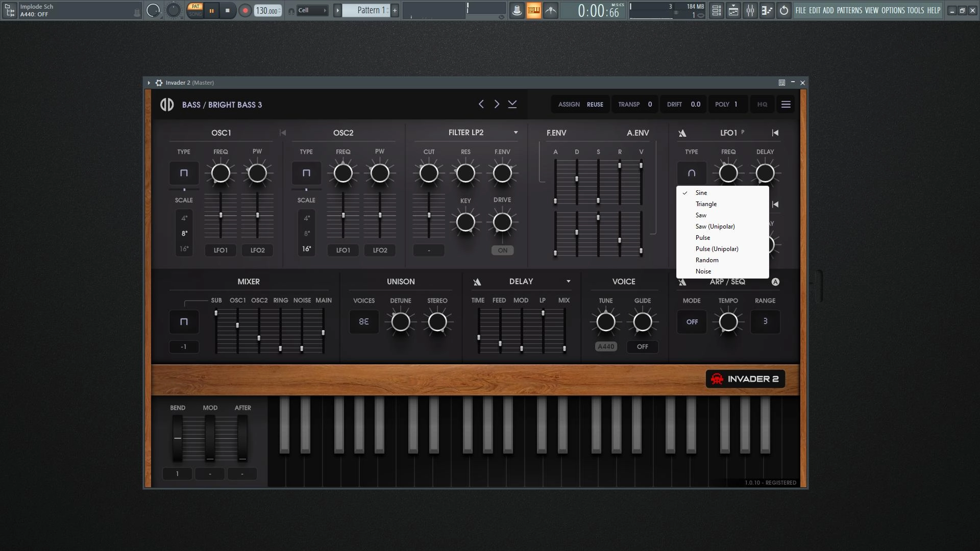The width and height of the screenshot is (980, 551).
Task: Click the VOICE TUNE knob
Action: [x=606, y=322]
